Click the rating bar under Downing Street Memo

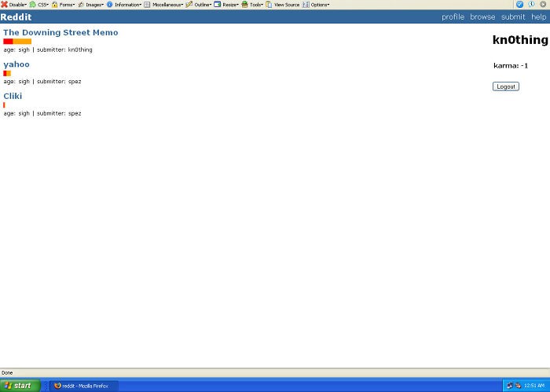(x=17, y=42)
